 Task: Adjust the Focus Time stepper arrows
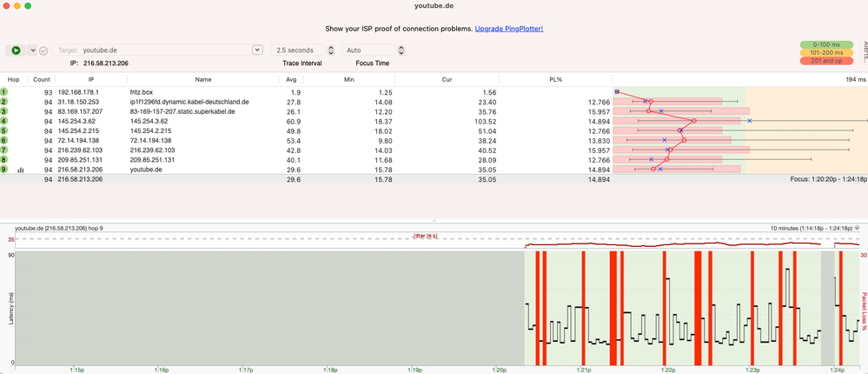[401, 50]
